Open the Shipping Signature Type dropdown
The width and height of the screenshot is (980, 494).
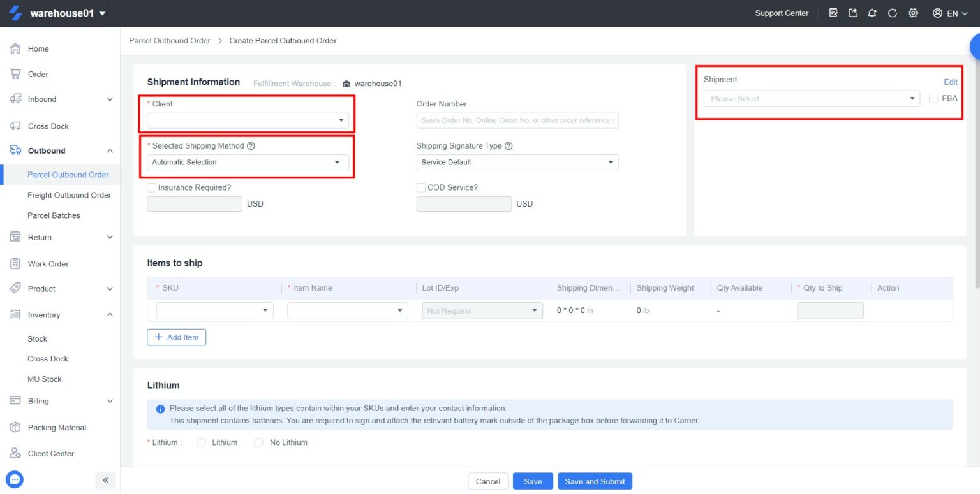[x=517, y=162]
